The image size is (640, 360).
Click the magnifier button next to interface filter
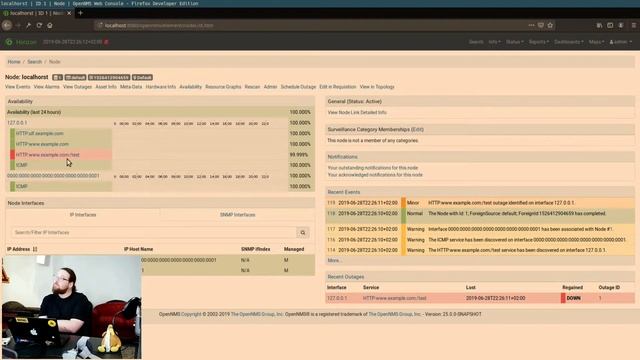(303, 233)
